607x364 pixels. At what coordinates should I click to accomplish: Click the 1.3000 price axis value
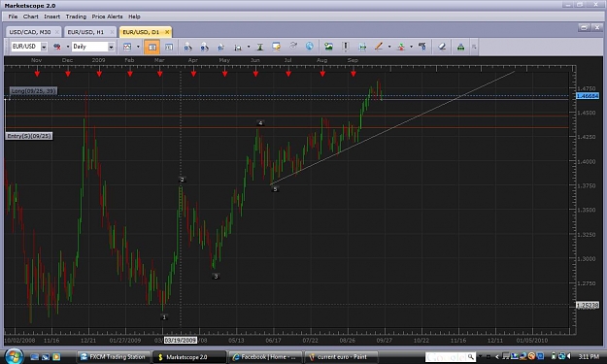pos(586,259)
